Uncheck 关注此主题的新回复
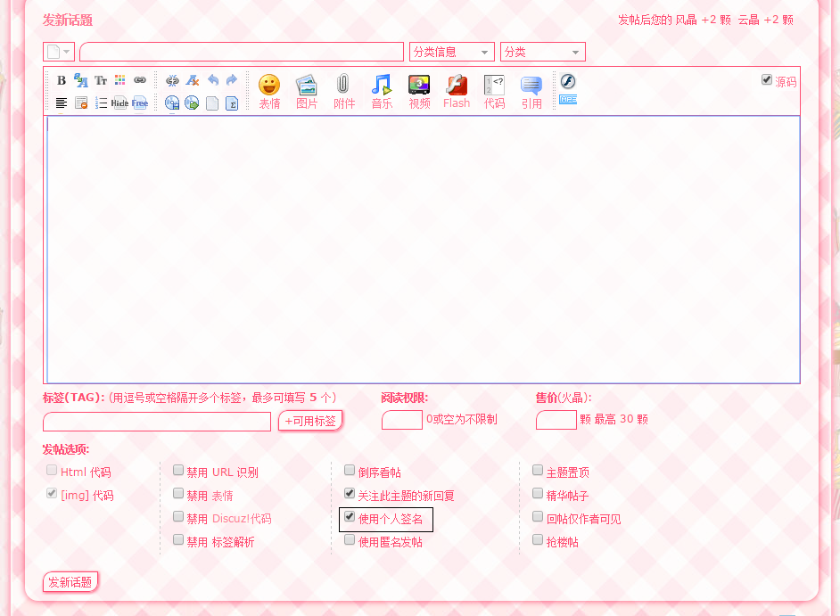Image resolution: width=840 pixels, height=616 pixels. [350, 493]
